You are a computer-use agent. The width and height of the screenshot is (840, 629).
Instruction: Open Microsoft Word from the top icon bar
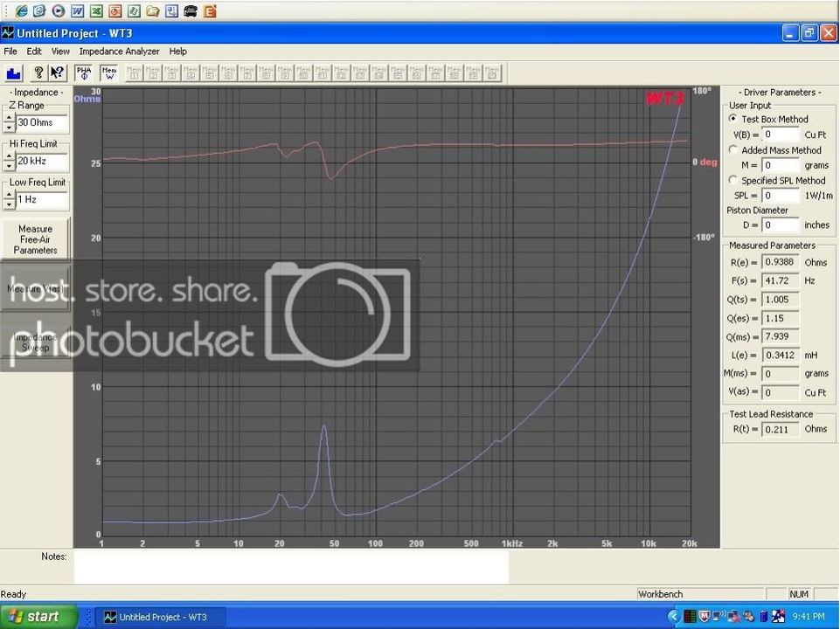coord(78,10)
